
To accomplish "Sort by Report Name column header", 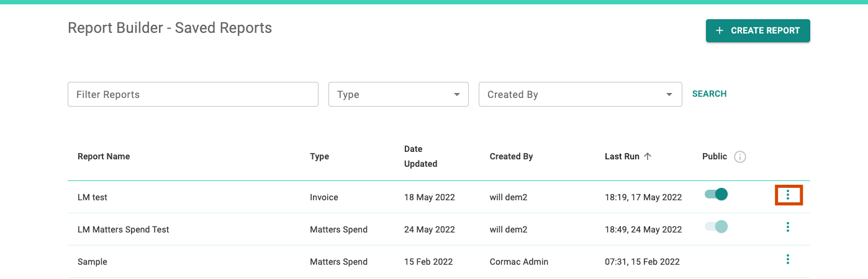I will [104, 157].
